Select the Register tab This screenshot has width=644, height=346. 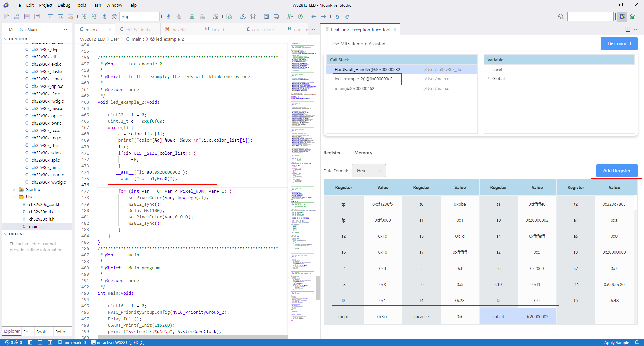coord(332,153)
